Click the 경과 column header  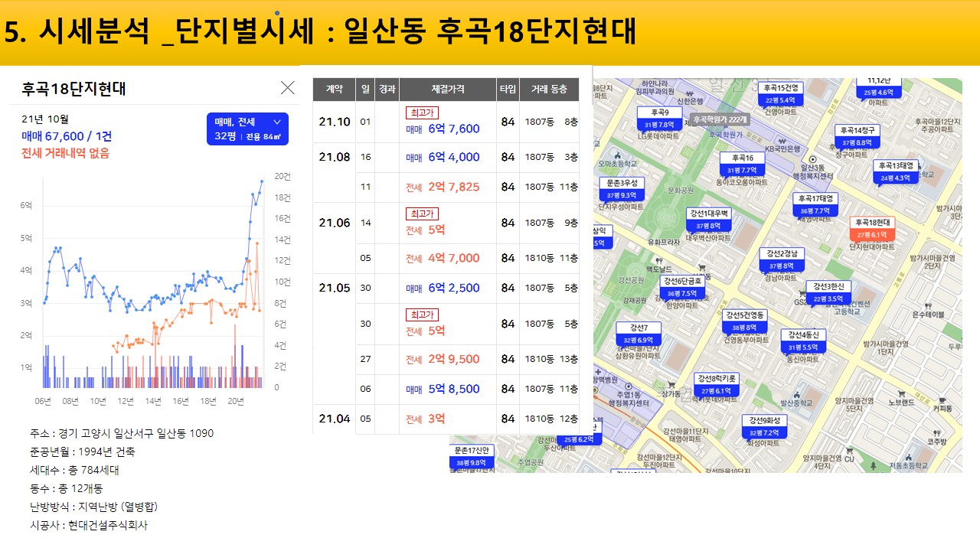coord(387,90)
